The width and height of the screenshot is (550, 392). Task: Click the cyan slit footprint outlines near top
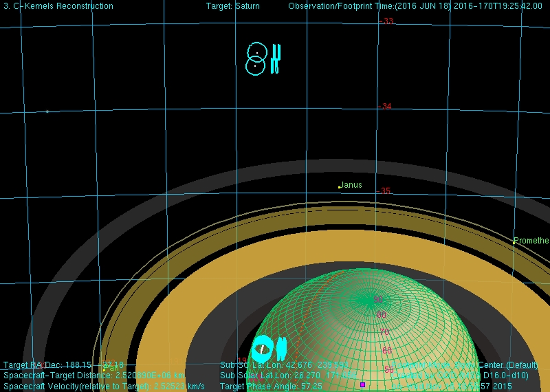pyautogui.click(x=276, y=58)
